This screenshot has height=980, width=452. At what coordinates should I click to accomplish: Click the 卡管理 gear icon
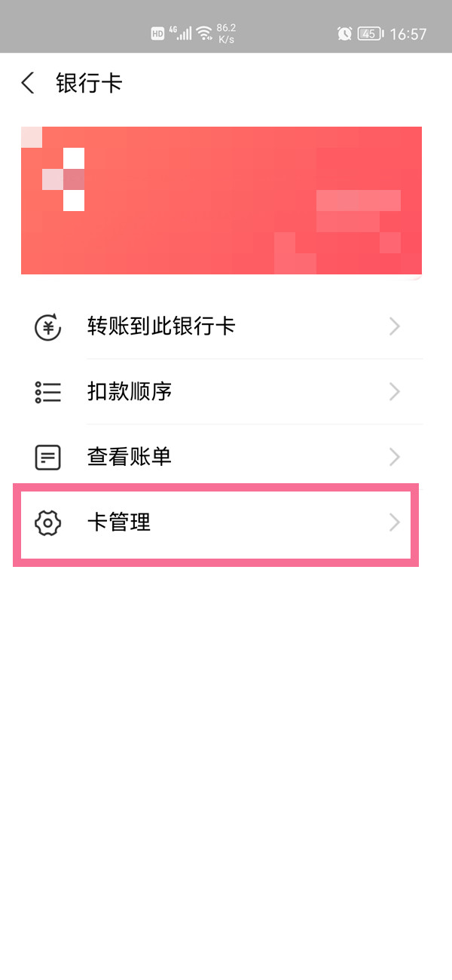click(48, 522)
